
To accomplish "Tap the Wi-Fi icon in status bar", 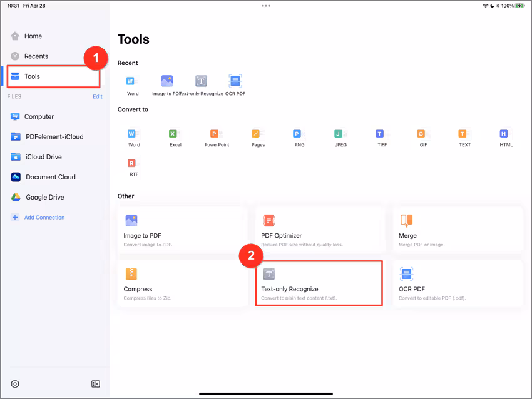I will (x=486, y=6).
